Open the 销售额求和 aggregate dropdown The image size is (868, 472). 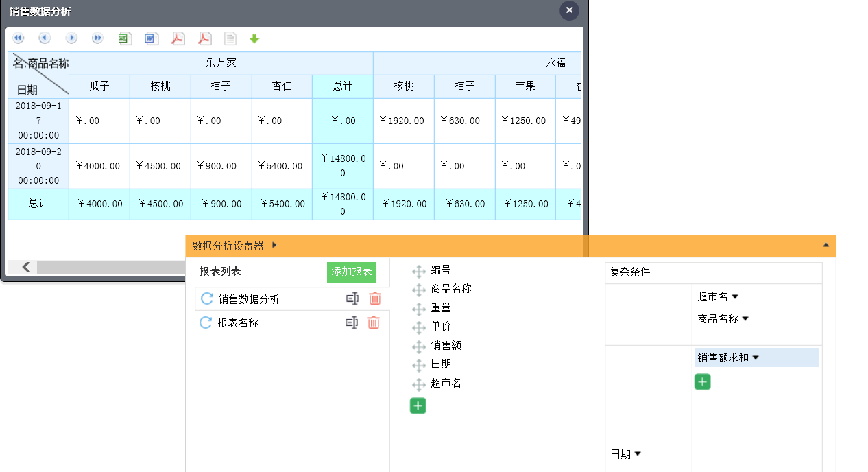756,357
